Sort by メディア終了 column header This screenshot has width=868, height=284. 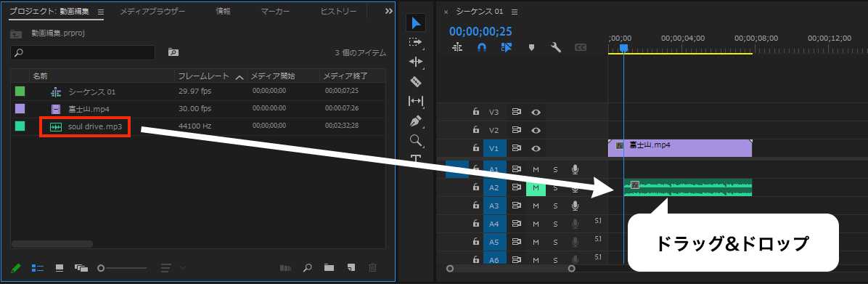point(345,76)
